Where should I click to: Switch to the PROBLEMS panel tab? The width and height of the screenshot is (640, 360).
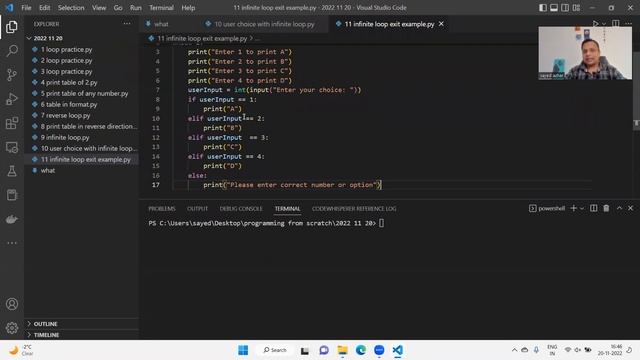[162, 209]
